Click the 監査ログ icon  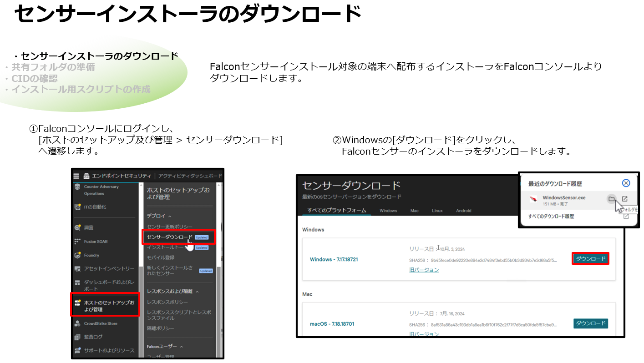click(x=77, y=337)
